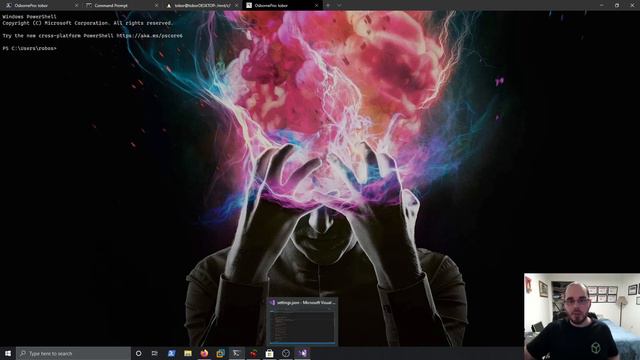The width and height of the screenshot is (640, 360).
Task: Launch Firefox from the taskbar
Action: click(204, 353)
